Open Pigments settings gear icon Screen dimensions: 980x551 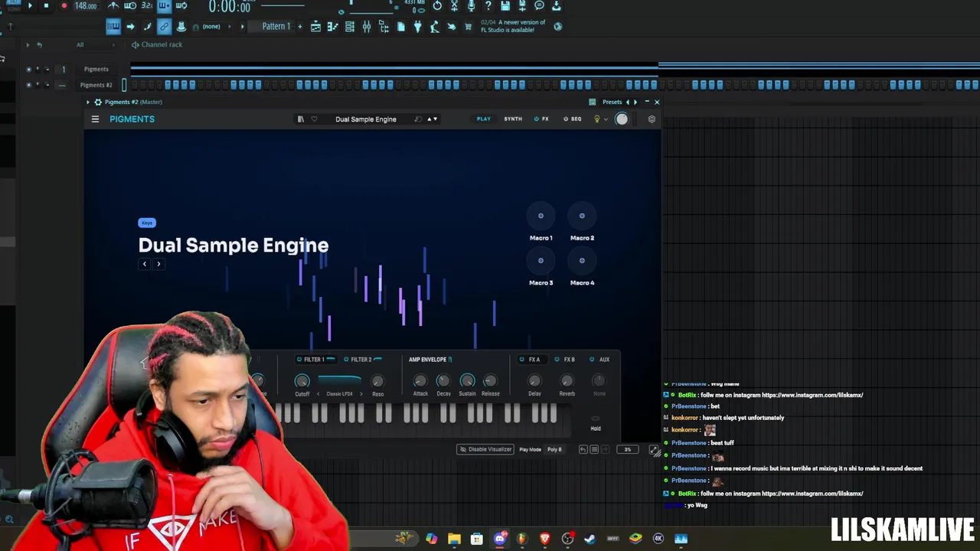(x=652, y=119)
